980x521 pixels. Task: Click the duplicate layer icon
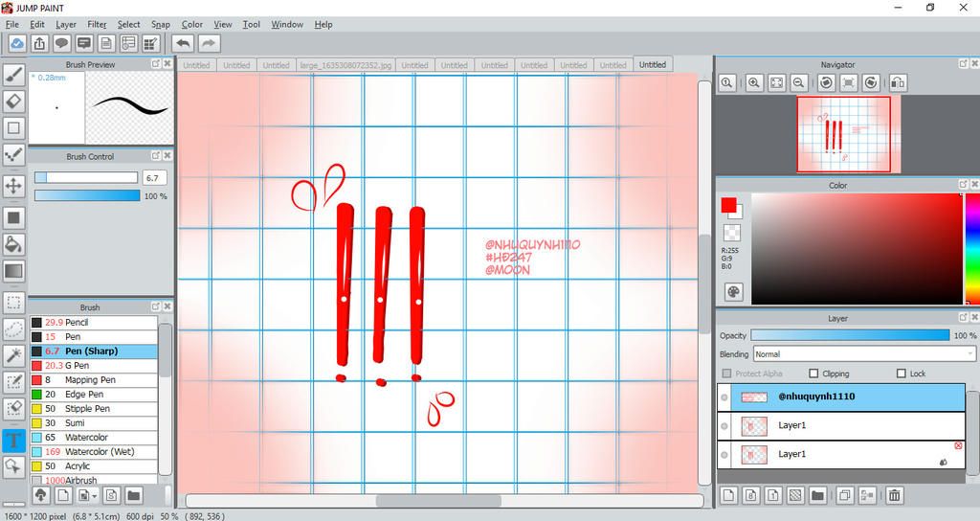pos(844,495)
